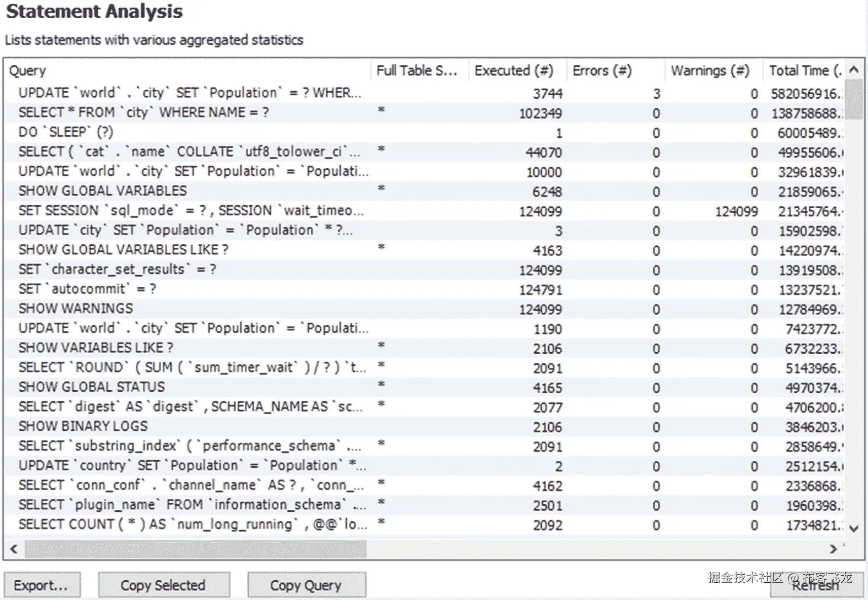Click the horizontal scrollbar thumb
This screenshot has width=868, height=600.
[x=195, y=549]
